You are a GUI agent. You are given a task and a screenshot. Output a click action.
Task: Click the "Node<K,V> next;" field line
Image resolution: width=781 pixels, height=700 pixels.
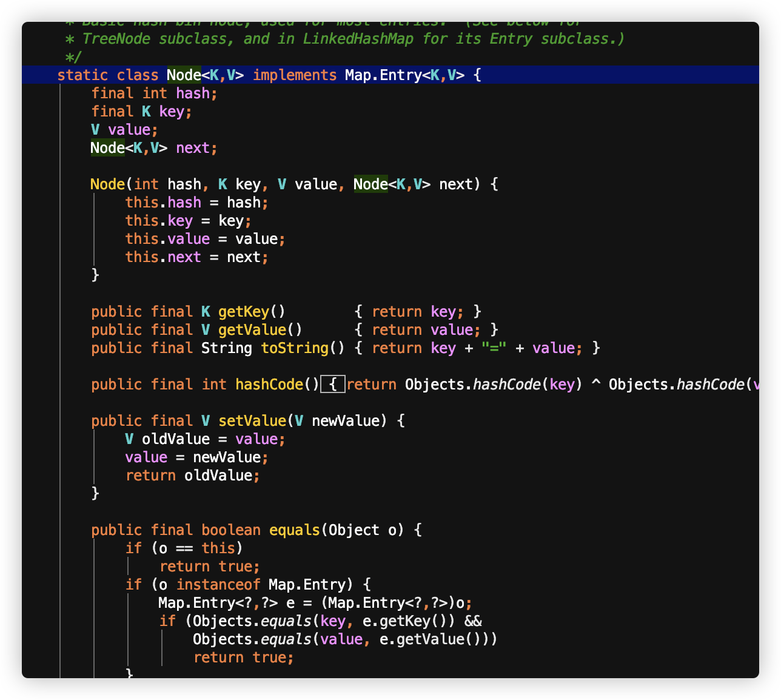pyautogui.click(x=154, y=147)
